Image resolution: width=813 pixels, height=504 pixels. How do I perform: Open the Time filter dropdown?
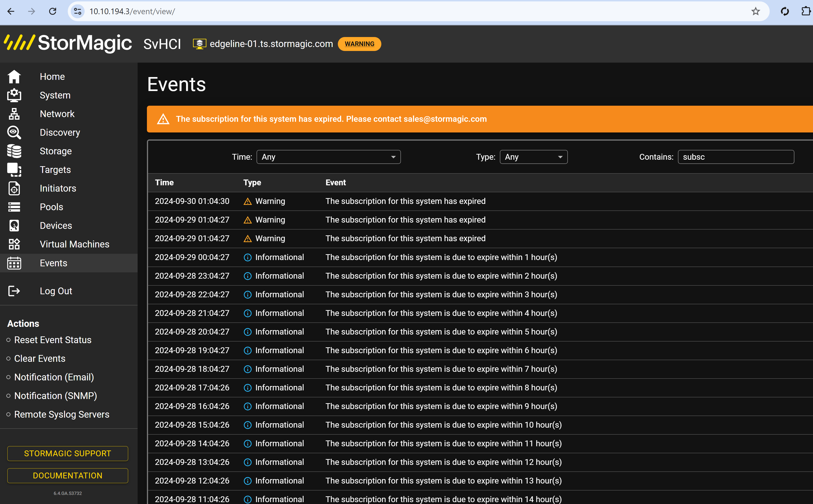point(328,157)
